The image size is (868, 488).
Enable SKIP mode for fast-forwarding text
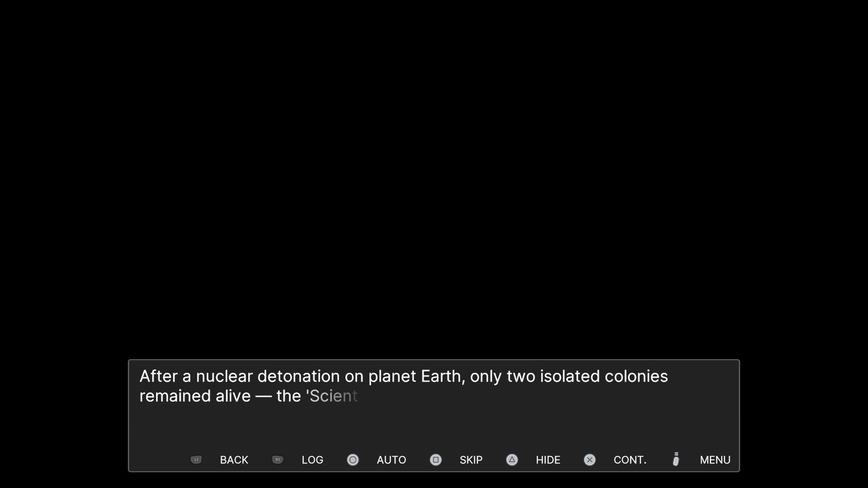pyautogui.click(x=471, y=460)
